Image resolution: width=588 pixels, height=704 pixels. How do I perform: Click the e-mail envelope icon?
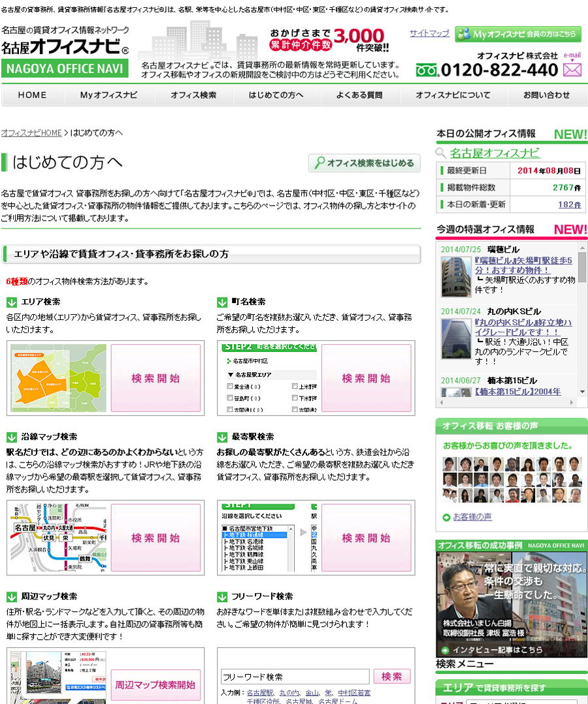point(572,70)
